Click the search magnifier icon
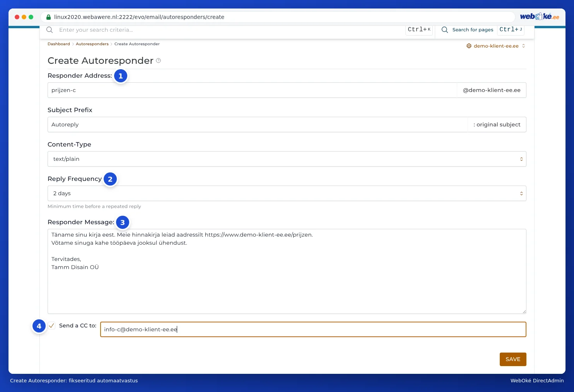 pyautogui.click(x=50, y=30)
